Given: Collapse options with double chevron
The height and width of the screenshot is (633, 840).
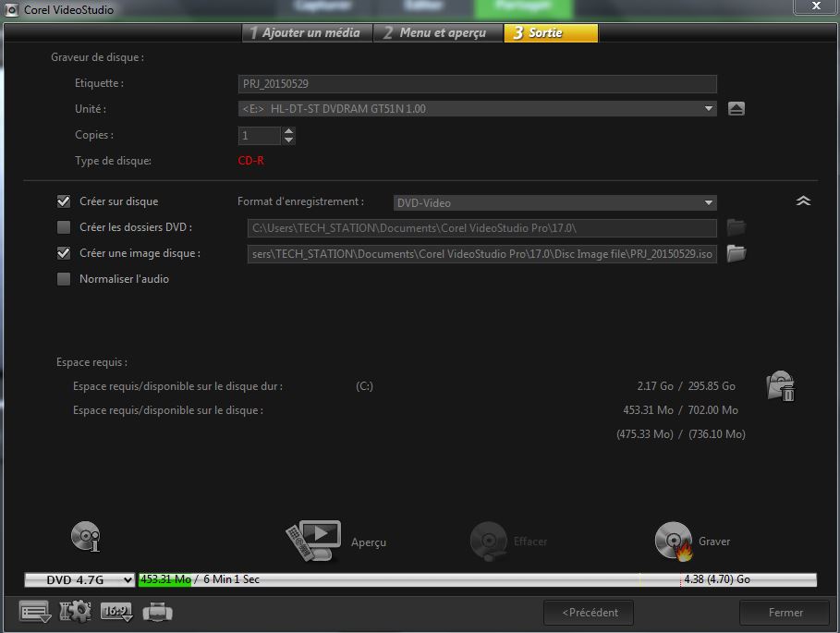Looking at the screenshot, I should click(x=803, y=201).
